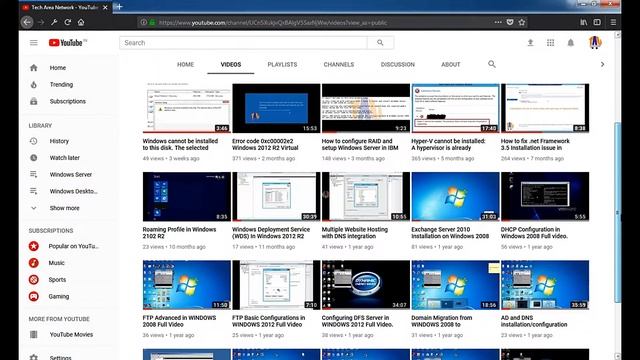Switch to the HOME channel tab

point(185,64)
